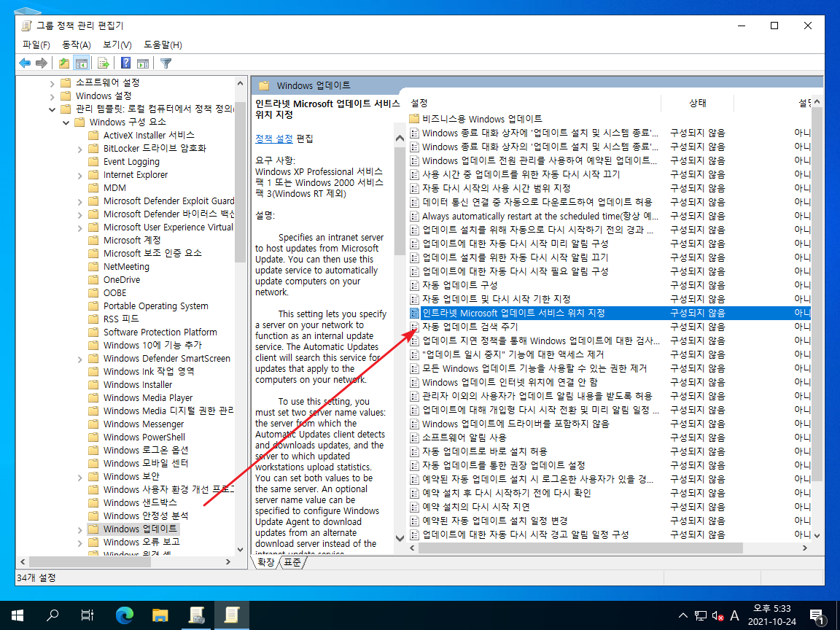Switch to the 확장 tab
This screenshot has width=840, height=630.
[265, 562]
